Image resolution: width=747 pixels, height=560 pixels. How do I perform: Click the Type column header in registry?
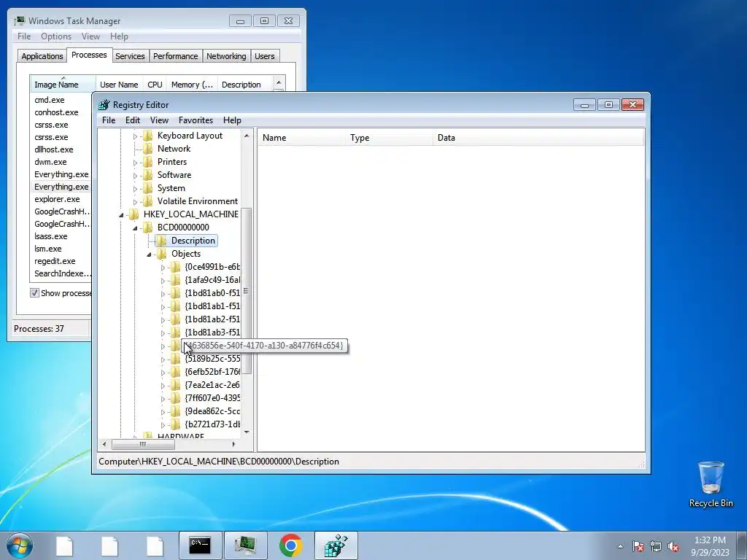[x=389, y=138]
